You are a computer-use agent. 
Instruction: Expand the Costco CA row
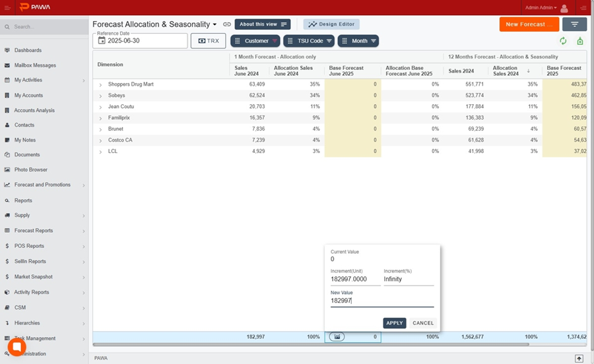click(100, 140)
